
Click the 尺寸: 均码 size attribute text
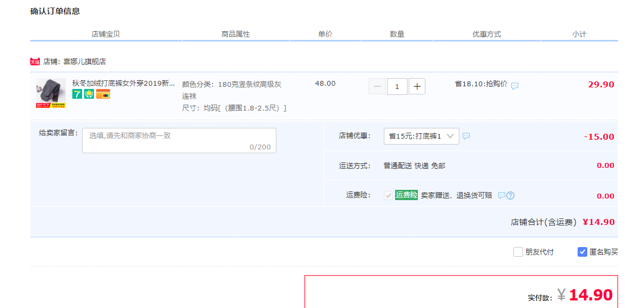pos(234,108)
